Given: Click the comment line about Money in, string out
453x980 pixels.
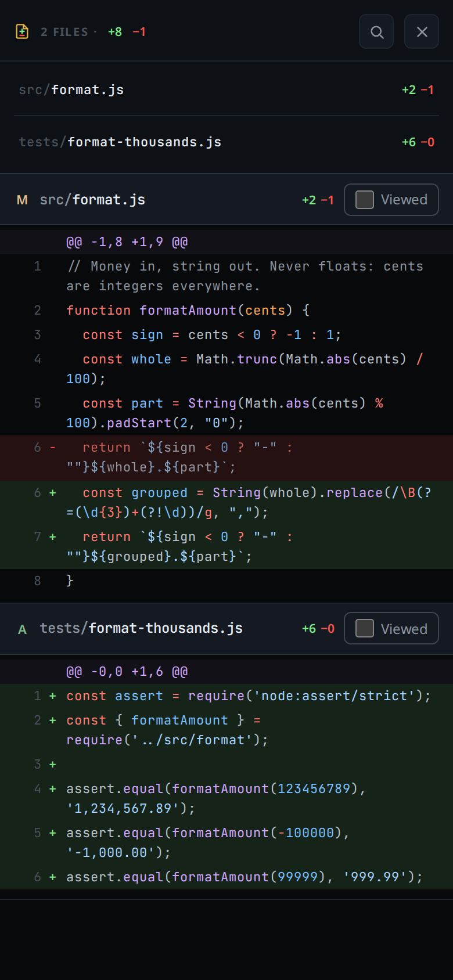Looking at the screenshot, I should [x=227, y=276].
